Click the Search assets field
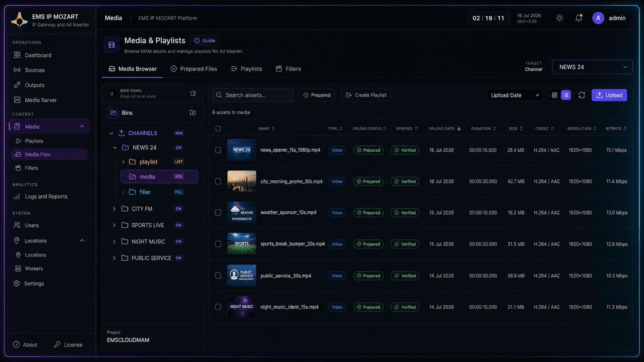Image resolution: width=644 pixels, height=362 pixels. point(253,95)
